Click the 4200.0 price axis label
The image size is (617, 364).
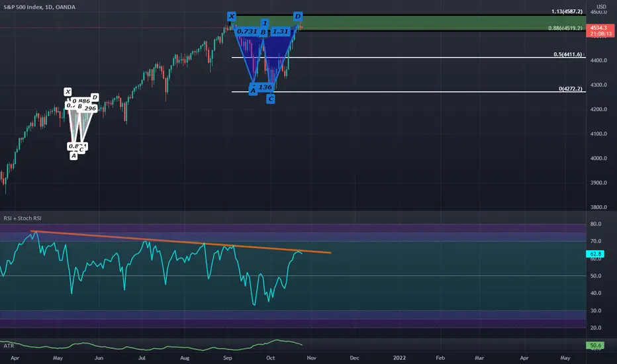click(598, 109)
